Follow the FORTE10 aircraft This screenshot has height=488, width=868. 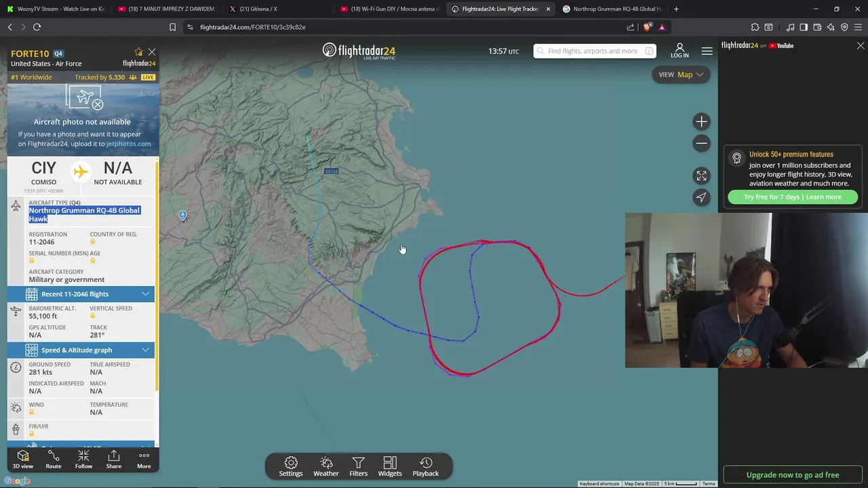pos(83,460)
